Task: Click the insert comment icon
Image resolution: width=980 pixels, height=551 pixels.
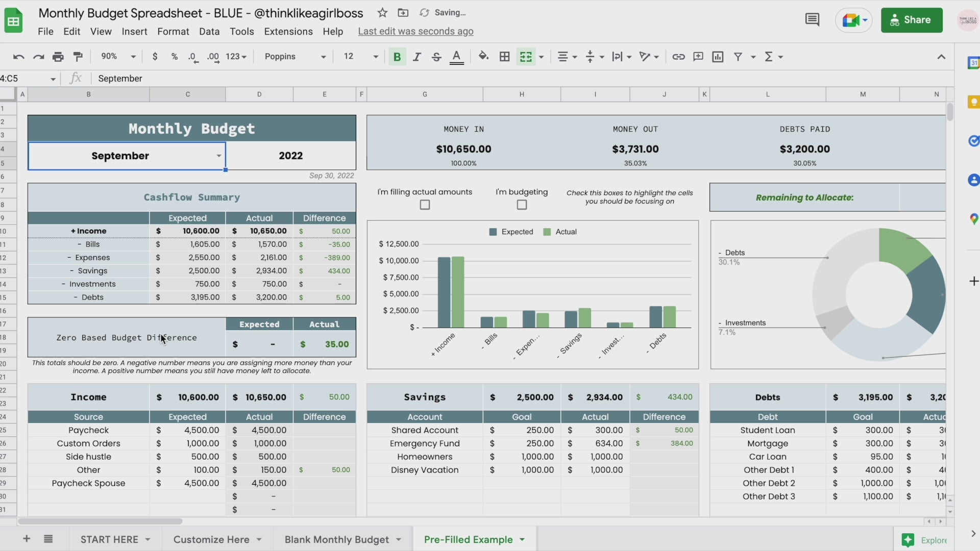Action: (698, 57)
